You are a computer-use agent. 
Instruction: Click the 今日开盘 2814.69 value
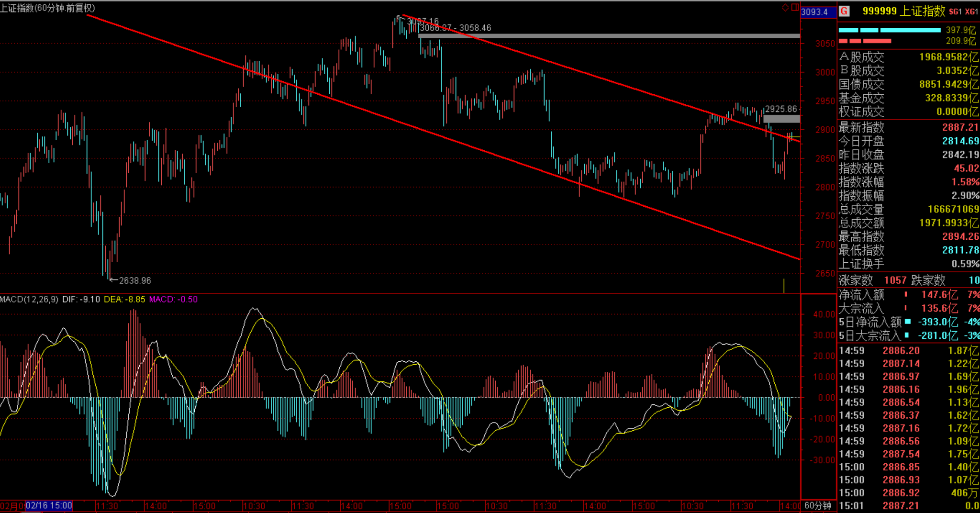(x=960, y=141)
